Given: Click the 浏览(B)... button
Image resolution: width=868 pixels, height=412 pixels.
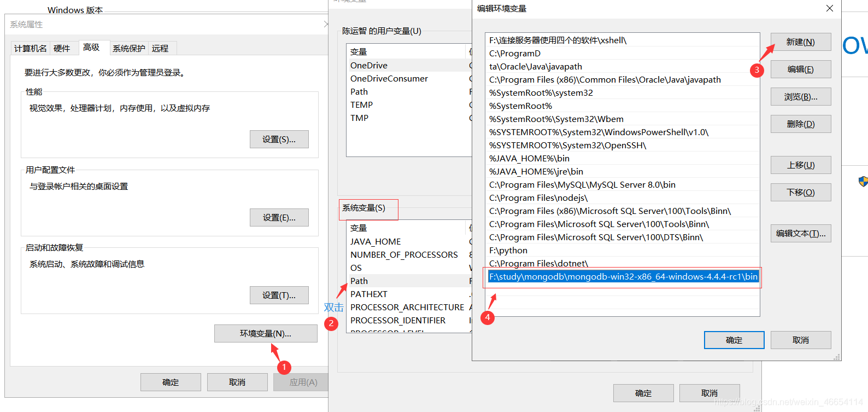Looking at the screenshot, I should (x=801, y=97).
